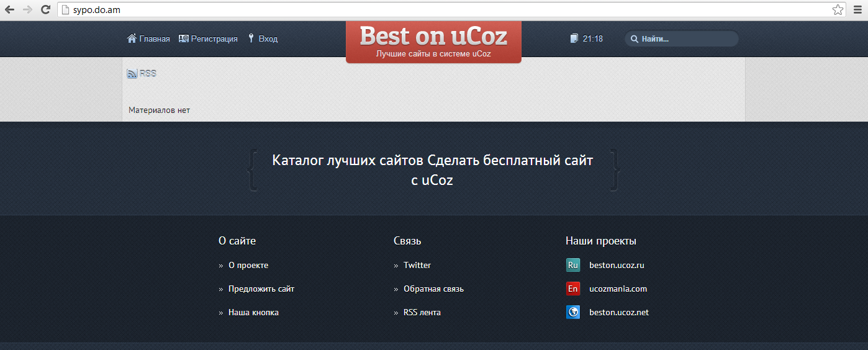Open the Вход login menu item
This screenshot has width=868, height=350.
[x=268, y=38]
